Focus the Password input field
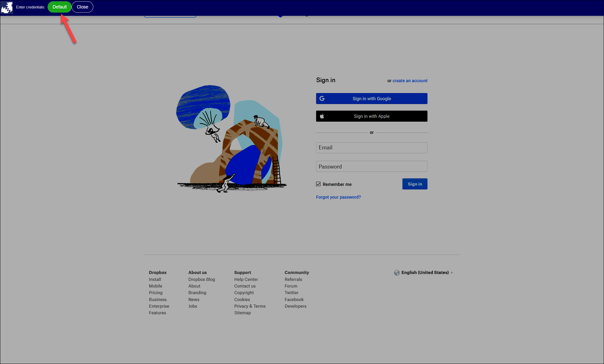This screenshot has width=604, height=364. point(371,167)
